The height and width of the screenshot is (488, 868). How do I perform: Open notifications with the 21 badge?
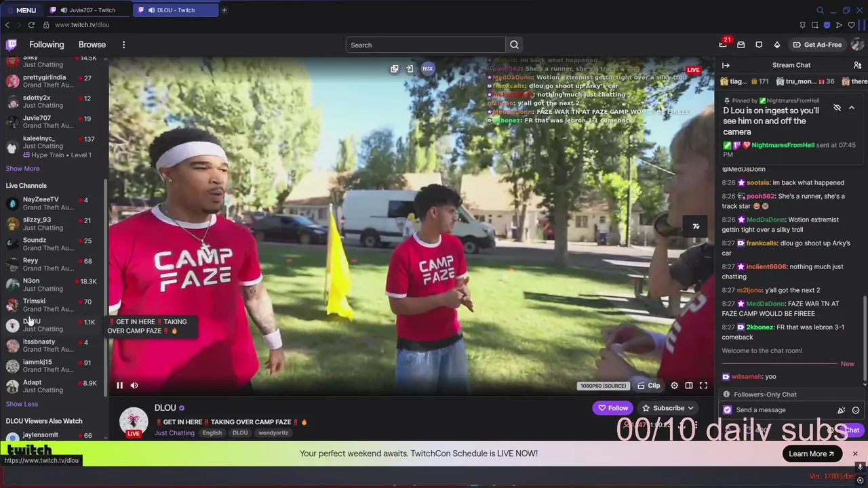[x=724, y=44]
